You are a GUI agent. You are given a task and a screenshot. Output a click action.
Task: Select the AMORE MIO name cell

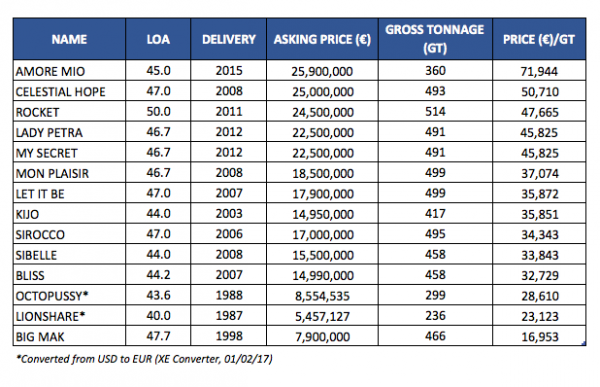tap(69, 70)
